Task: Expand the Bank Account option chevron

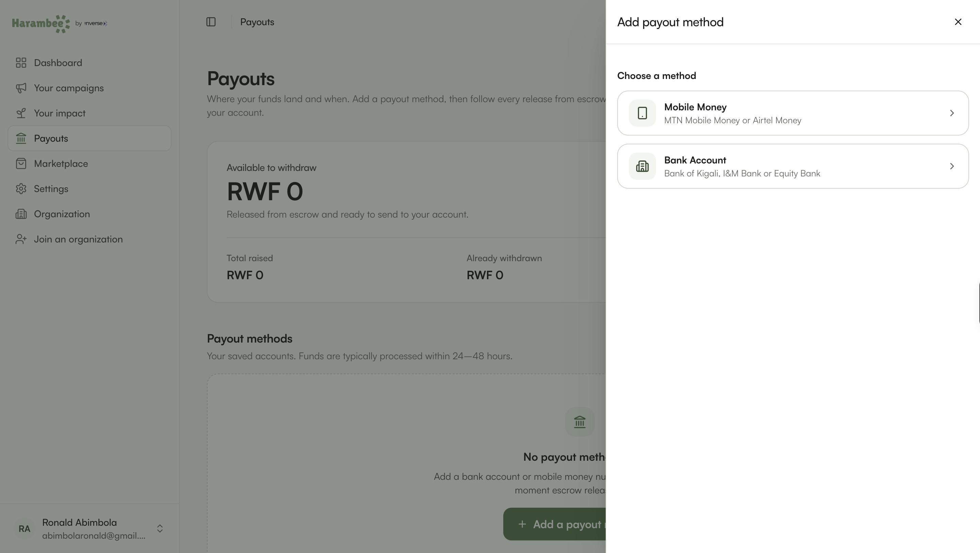Action: coord(952,166)
